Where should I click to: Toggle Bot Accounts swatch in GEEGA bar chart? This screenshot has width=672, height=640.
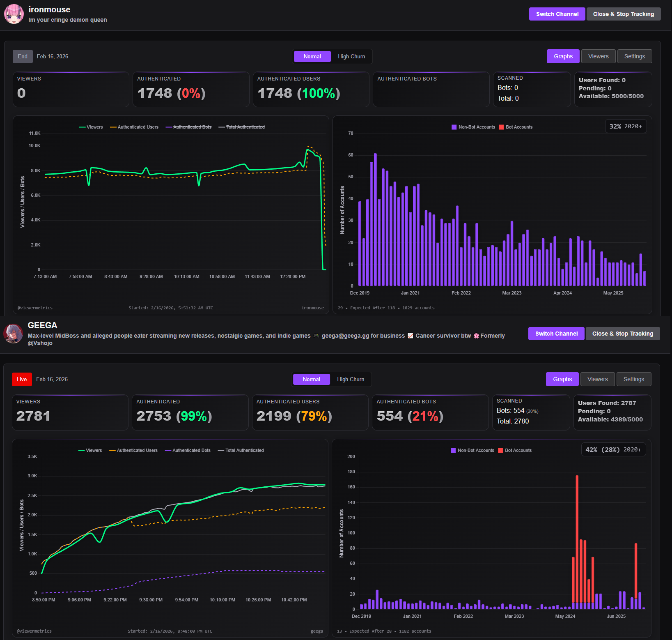[x=500, y=450]
